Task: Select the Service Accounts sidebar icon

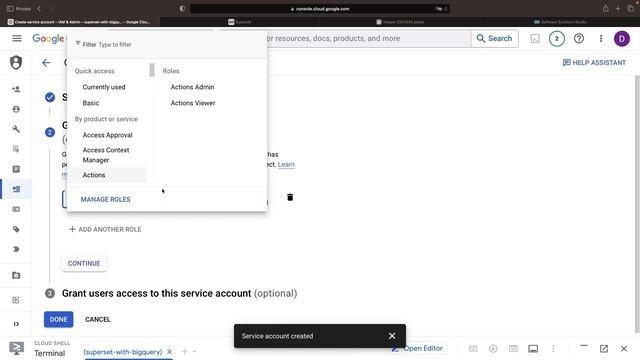Action: pyautogui.click(x=16, y=189)
